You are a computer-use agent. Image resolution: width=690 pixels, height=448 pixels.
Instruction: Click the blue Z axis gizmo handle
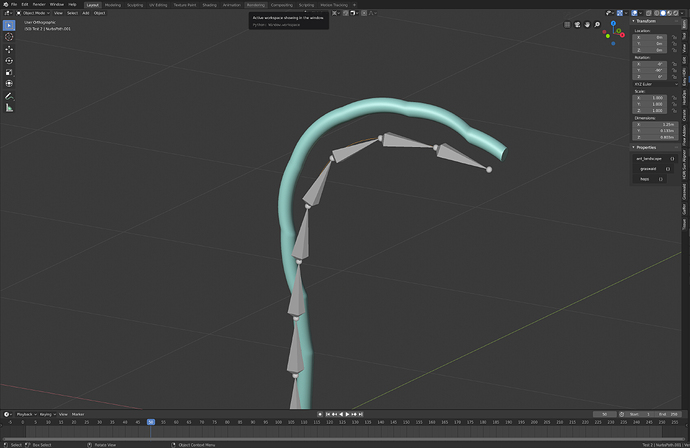pos(613,23)
